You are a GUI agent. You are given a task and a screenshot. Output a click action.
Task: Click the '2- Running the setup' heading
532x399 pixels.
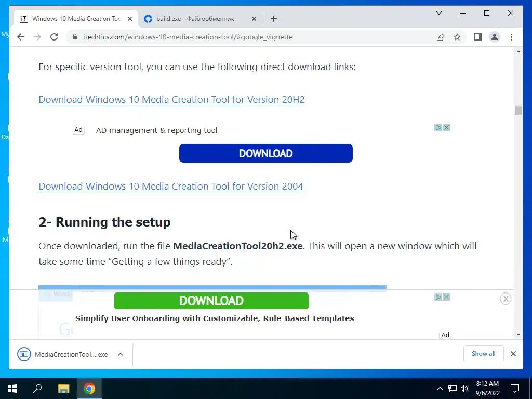[104, 222]
